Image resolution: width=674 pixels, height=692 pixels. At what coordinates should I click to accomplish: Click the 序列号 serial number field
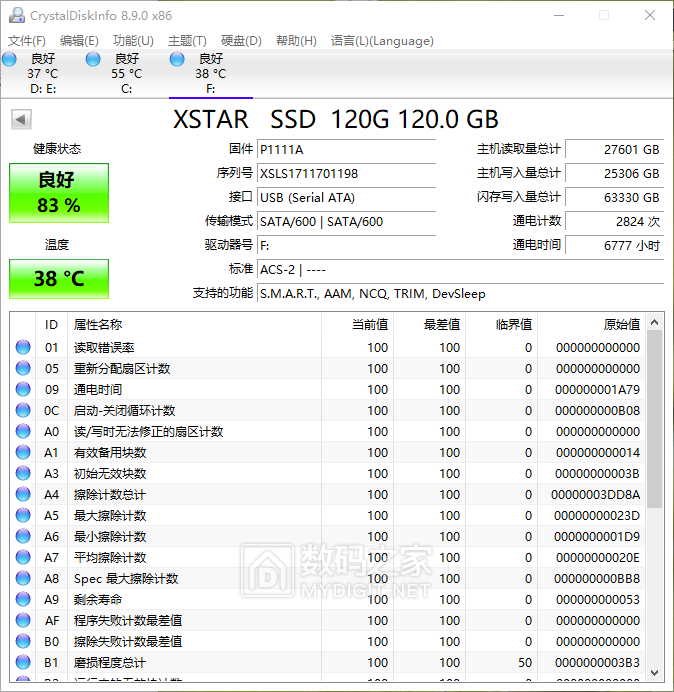pos(346,174)
